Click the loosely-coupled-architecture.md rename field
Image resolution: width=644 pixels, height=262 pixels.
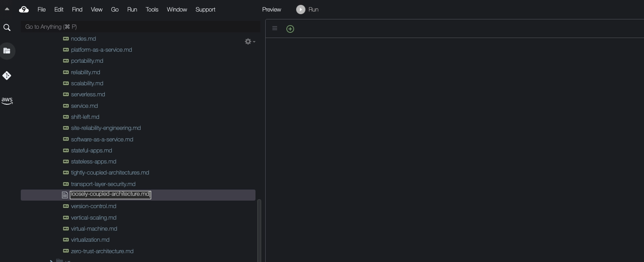[x=110, y=194]
